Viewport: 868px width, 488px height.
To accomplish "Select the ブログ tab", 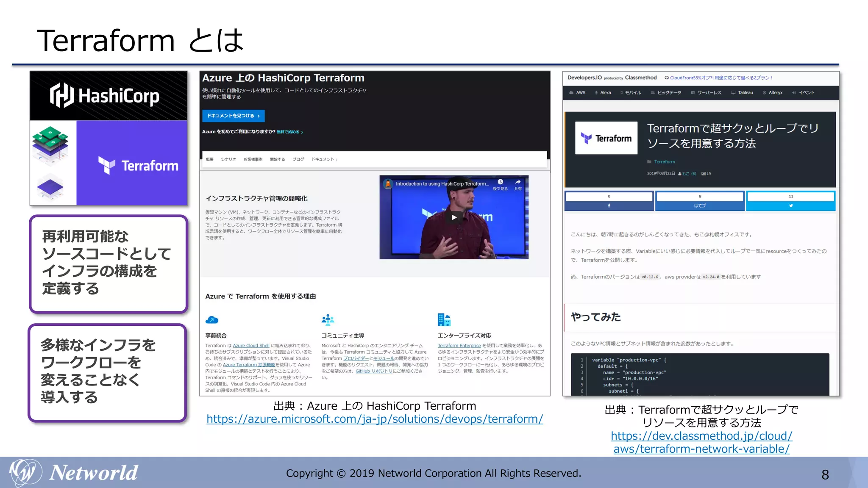I will [x=298, y=159].
